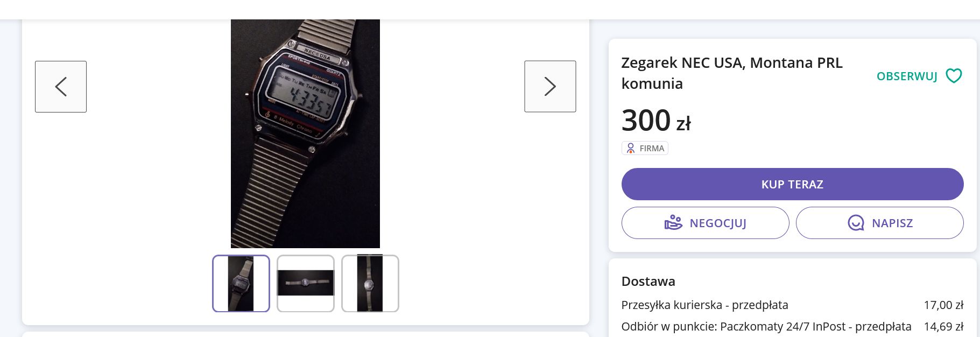Click the listing title Zegarek NEC USA

[x=732, y=73]
